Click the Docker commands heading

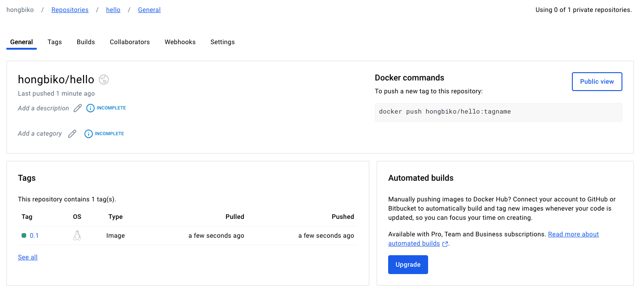[409, 78]
